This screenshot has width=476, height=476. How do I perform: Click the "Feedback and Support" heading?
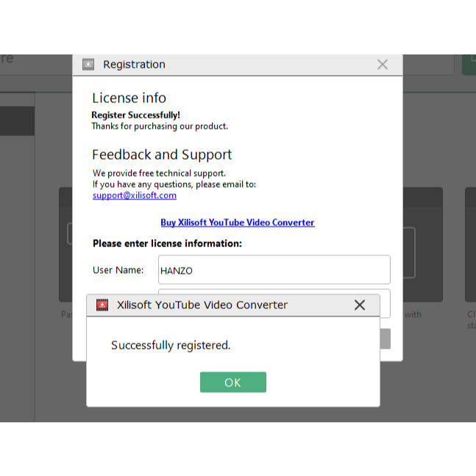point(161,154)
